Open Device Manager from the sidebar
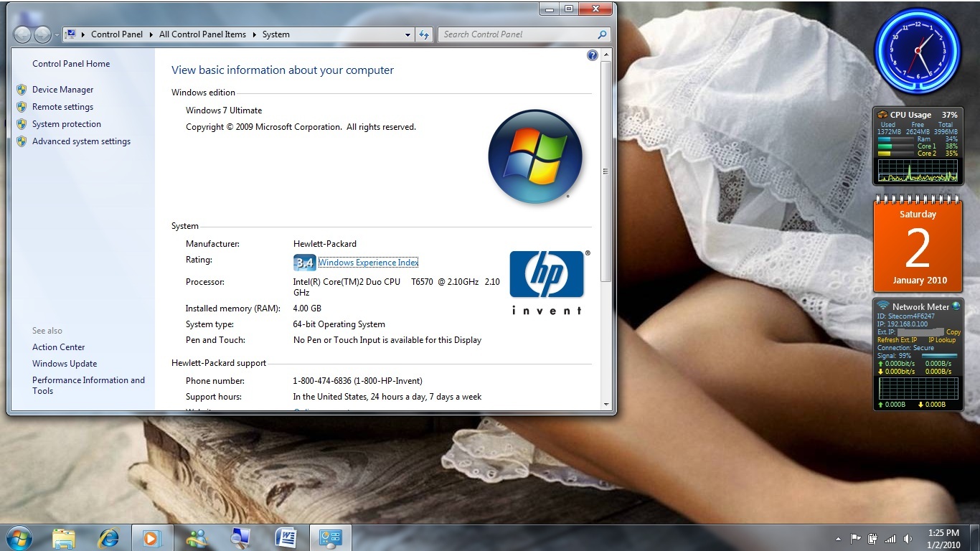The width and height of the screenshot is (980, 551). tap(63, 90)
